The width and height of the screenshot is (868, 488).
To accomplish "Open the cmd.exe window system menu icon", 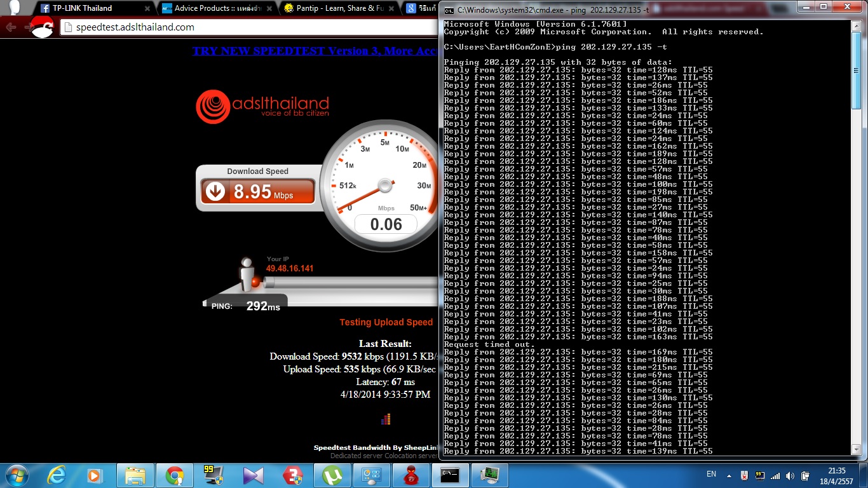I will [x=449, y=9].
